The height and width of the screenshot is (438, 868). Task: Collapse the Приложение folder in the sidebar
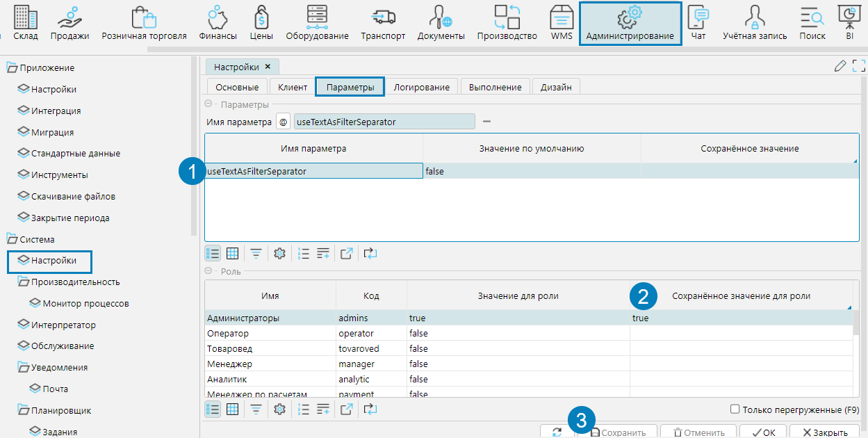tap(12, 67)
